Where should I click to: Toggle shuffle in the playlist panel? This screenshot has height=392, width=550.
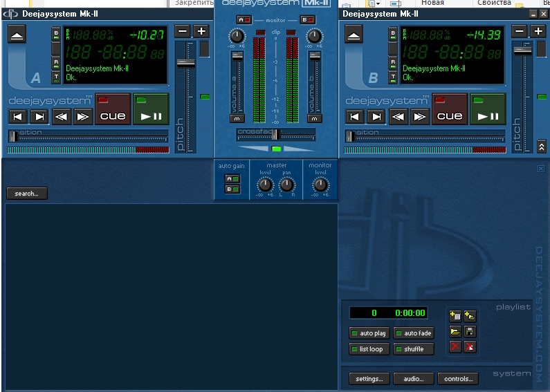click(413, 349)
